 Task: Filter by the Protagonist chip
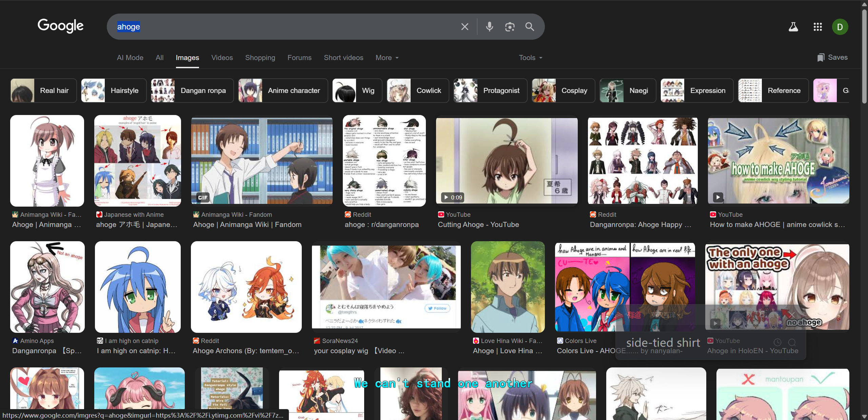click(490, 91)
